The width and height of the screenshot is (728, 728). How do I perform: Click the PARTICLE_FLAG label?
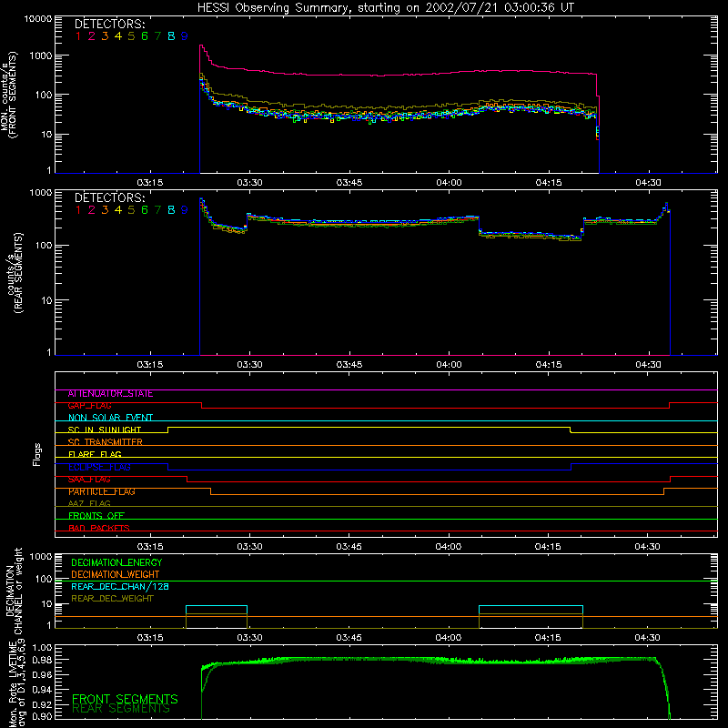[102, 491]
